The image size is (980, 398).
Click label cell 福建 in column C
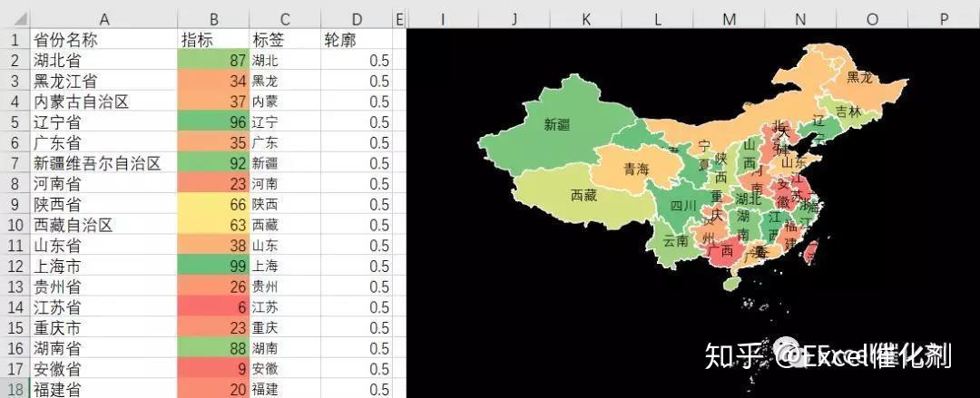(x=284, y=389)
